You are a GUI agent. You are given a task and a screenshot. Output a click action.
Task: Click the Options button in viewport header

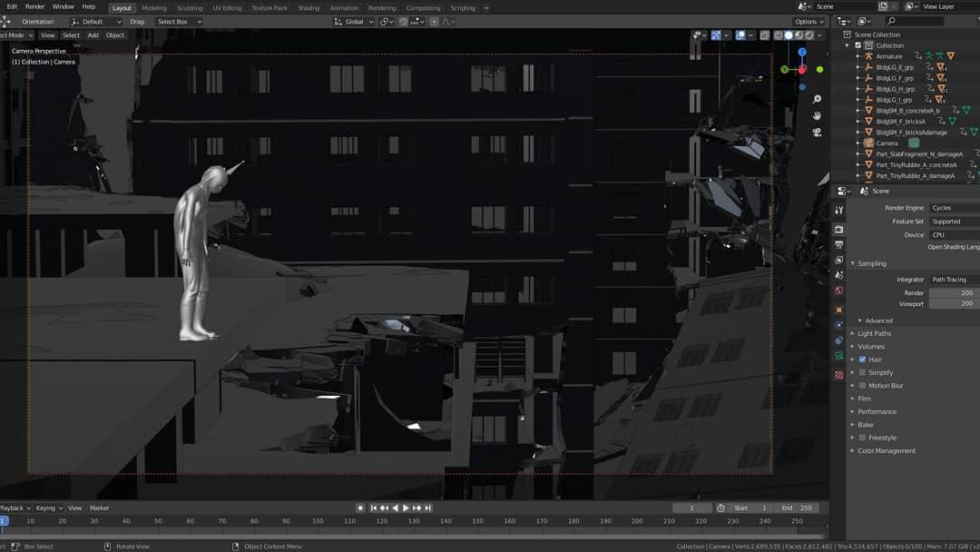click(810, 22)
